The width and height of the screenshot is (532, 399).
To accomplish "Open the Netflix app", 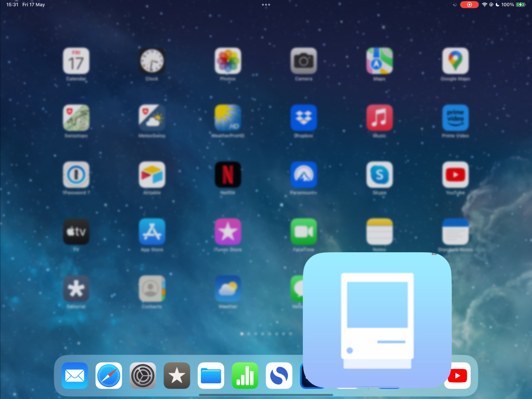I will [x=228, y=175].
